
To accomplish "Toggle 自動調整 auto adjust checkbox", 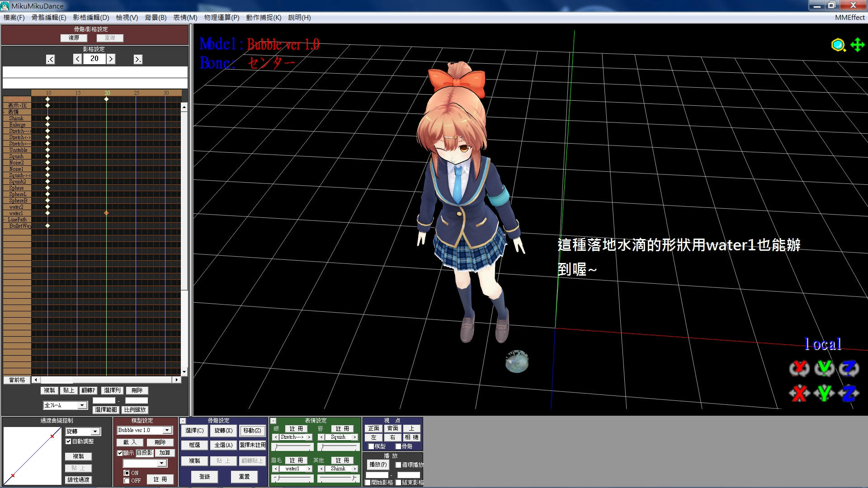I will 69,441.
